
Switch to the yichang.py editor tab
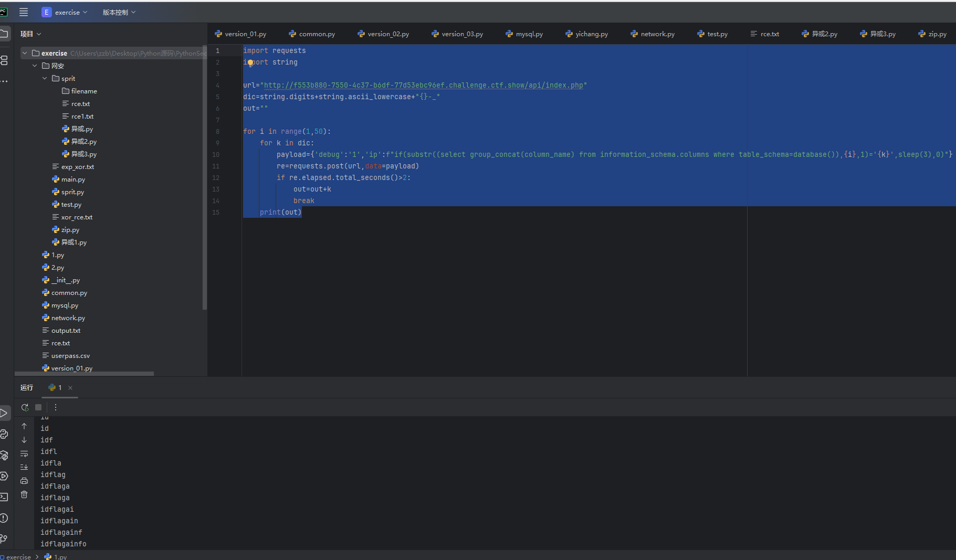point(587,34)
